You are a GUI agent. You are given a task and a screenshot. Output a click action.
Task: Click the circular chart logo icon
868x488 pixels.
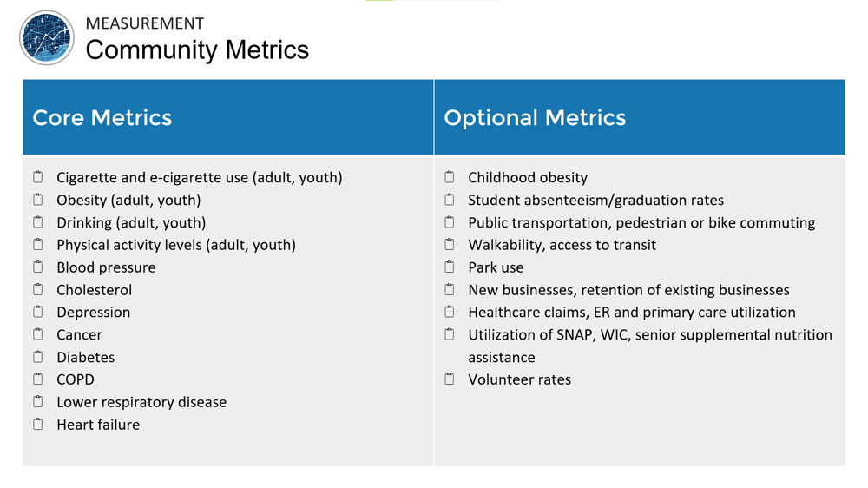point(47,38)
